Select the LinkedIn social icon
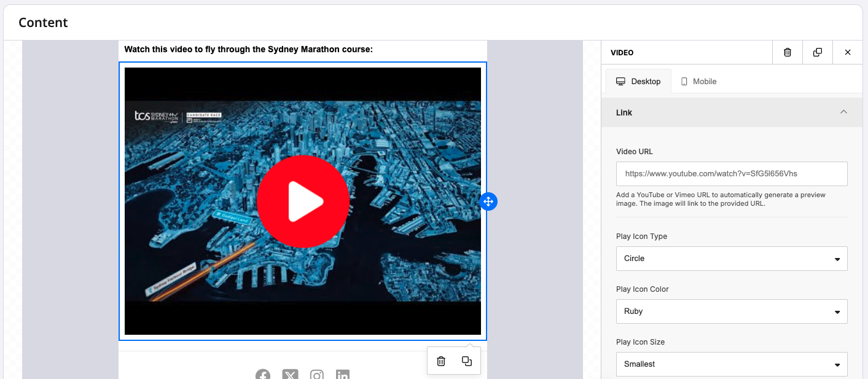The width and height of the screenshot is (868, 379). (343, 375)
